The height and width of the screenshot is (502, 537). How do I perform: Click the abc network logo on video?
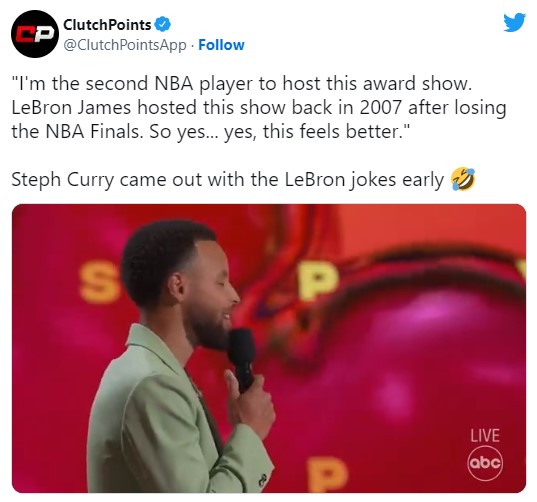click(485, 463)
